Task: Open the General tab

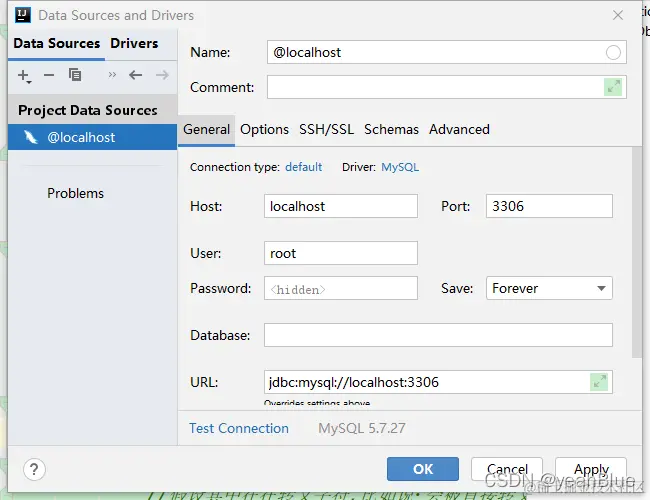Action: [206, 130]
